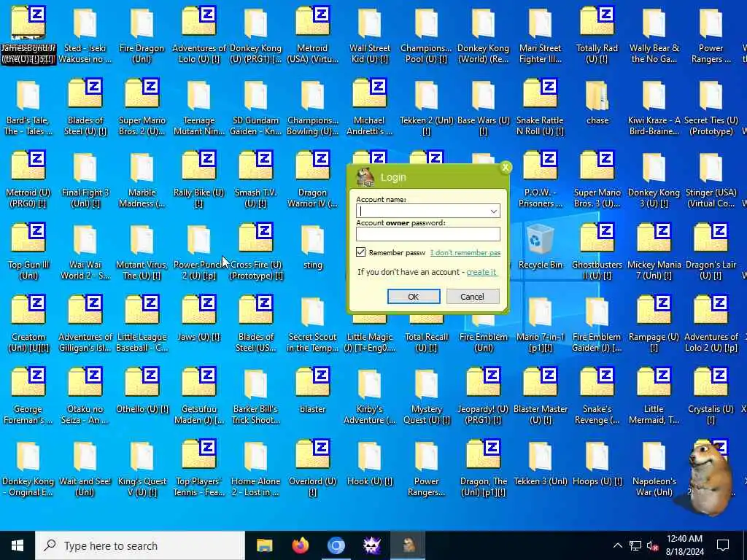This screenshot has width=747, height=560.
Task: Click the muted volume tray icon
Action: point(653,545)
